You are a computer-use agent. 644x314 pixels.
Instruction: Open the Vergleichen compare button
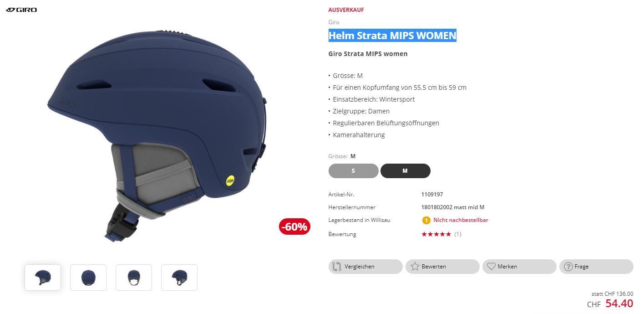[x=365, y=267]
